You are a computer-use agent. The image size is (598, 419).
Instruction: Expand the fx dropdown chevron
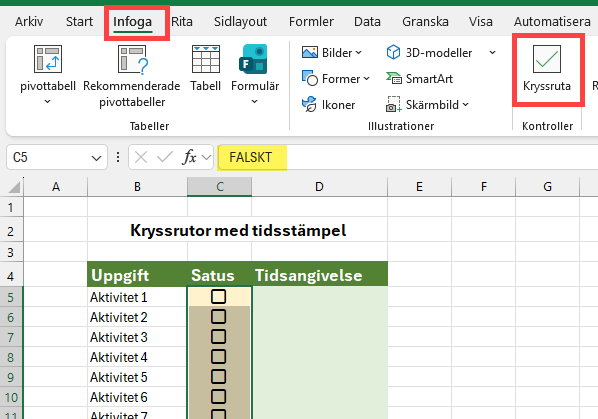pos(206,157)
